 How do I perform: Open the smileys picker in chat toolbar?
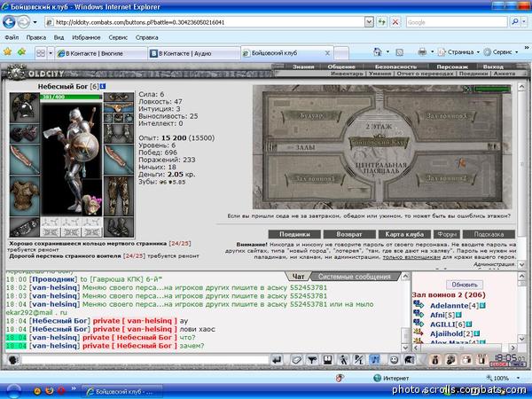[394, 360]
